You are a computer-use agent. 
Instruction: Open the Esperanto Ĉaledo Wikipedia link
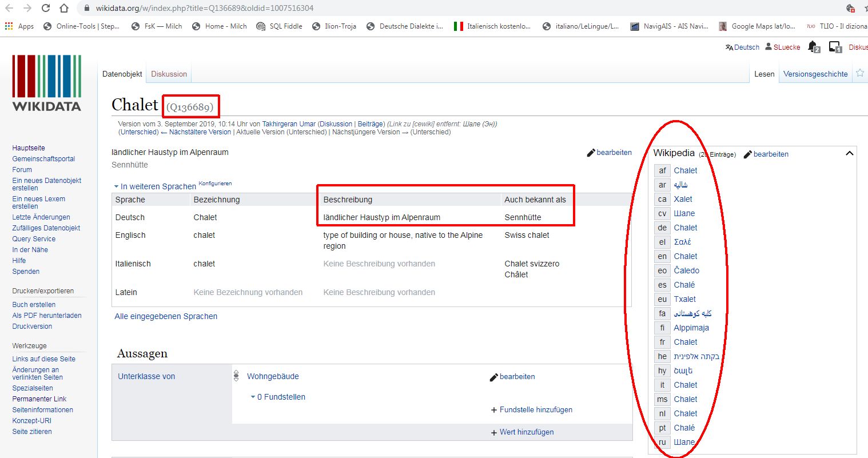click(x=686, y=270)
